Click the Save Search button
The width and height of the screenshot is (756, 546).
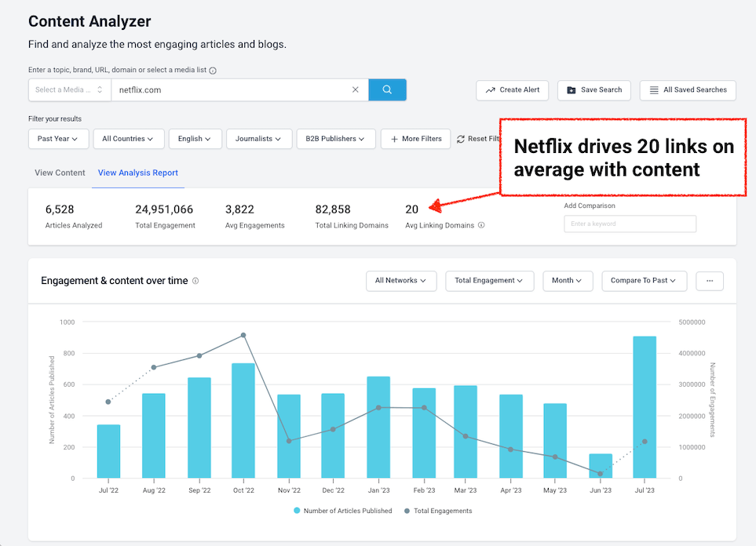click(x=593, y=90)
